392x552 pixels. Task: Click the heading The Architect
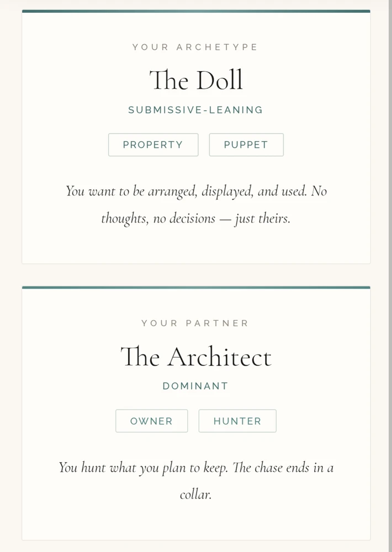click(196, 357)
